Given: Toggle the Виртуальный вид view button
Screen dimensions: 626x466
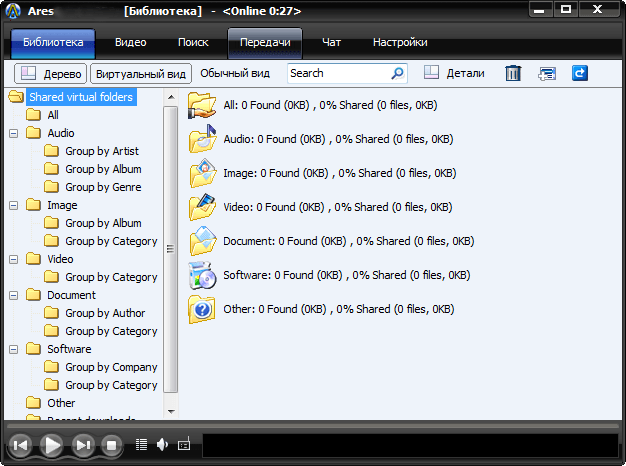Looking at the screenshot, I should coord(141,73).
